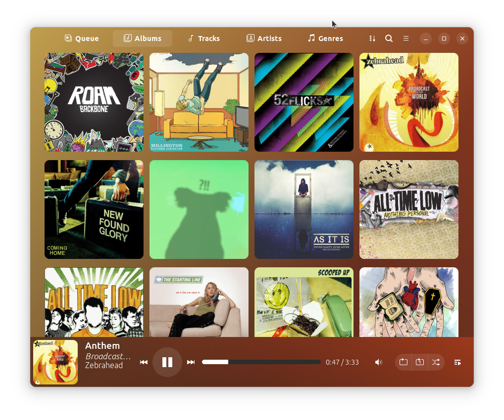Click the sort order icon

click(372, 39)
